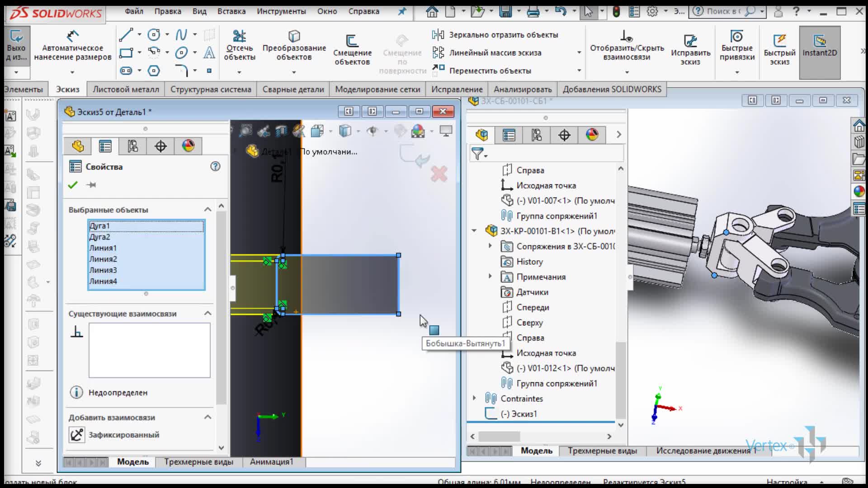868x488 pixels.
Task: Collapse Выбранные объекты section
Action: pos(208,209)
